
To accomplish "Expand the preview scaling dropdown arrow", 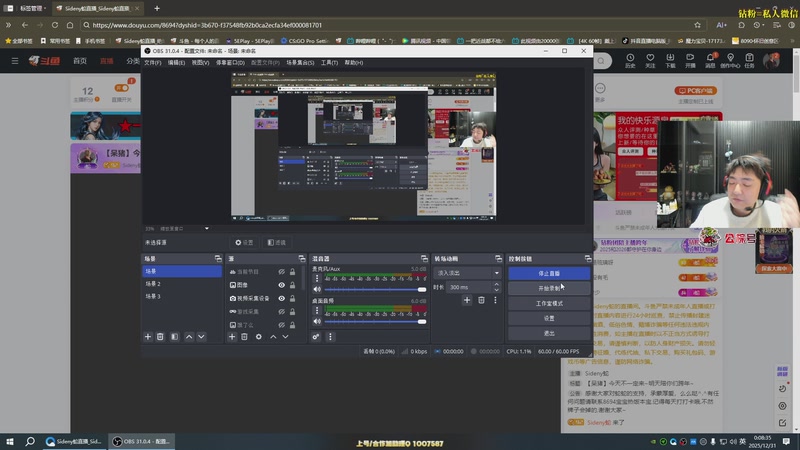I will point(207,229).
